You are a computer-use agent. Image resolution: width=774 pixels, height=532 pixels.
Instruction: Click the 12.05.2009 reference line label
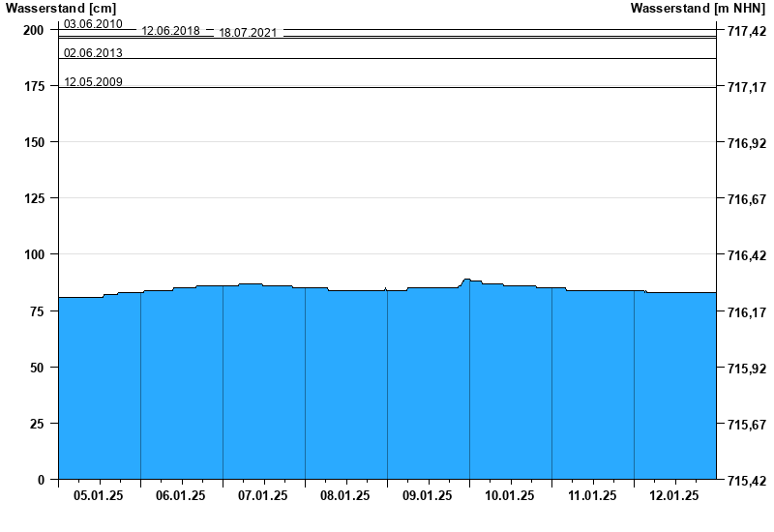point(93,82)
